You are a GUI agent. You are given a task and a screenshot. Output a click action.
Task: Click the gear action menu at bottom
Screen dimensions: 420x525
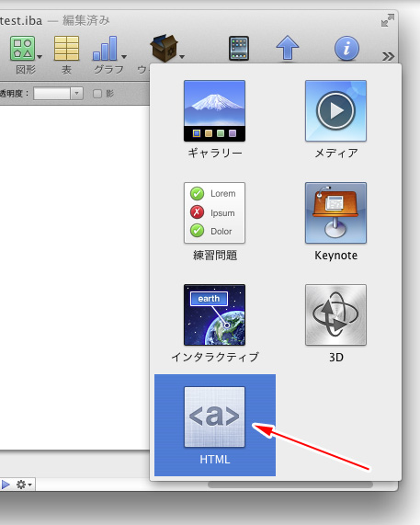coord(24,485)
